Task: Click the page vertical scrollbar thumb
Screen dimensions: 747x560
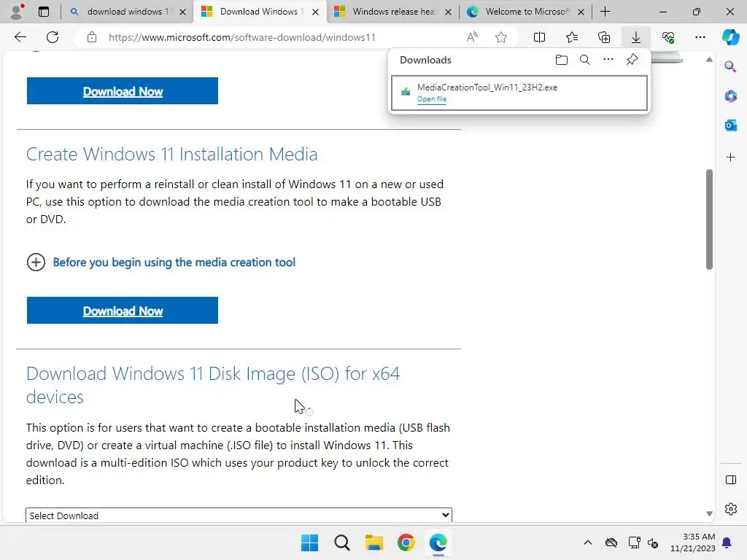Action: click(x=709, y=219)
